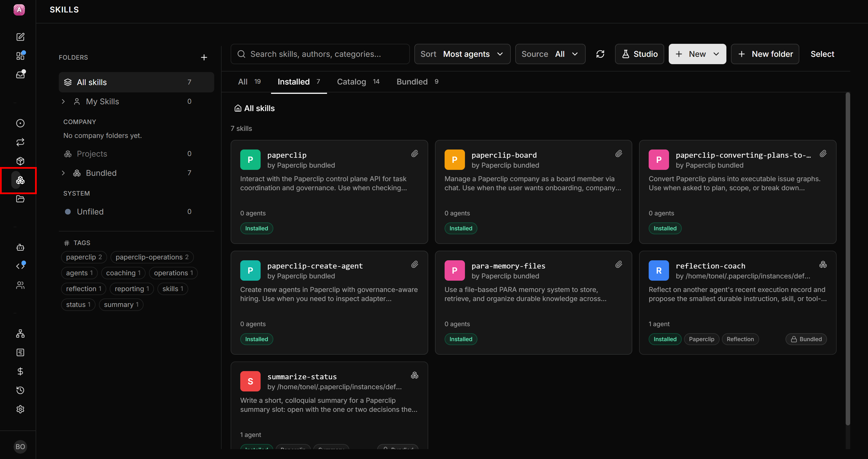Open the costs dollar sidebar icon
The image size is (868, 459).
pos(20,371)
